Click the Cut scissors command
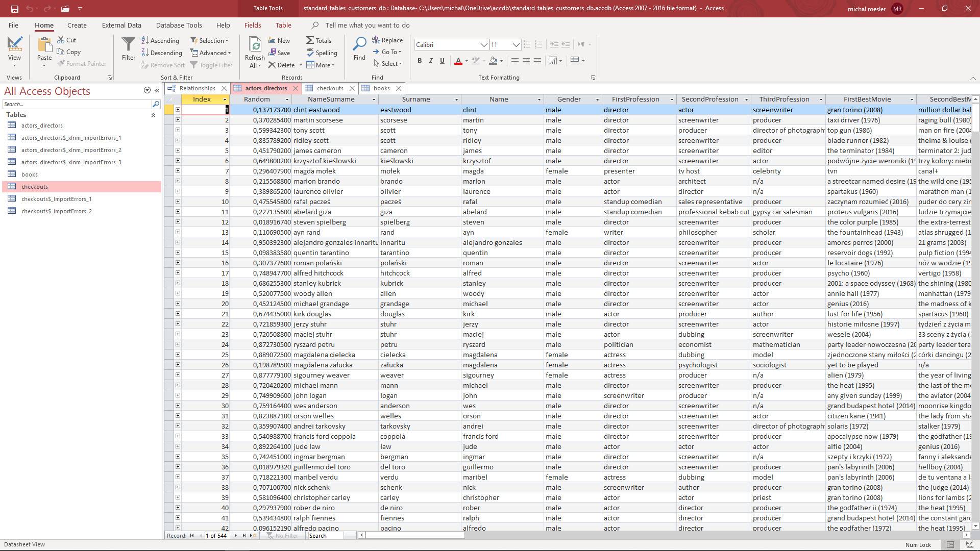Screen dimensions: 980x551 click(67, 40)
